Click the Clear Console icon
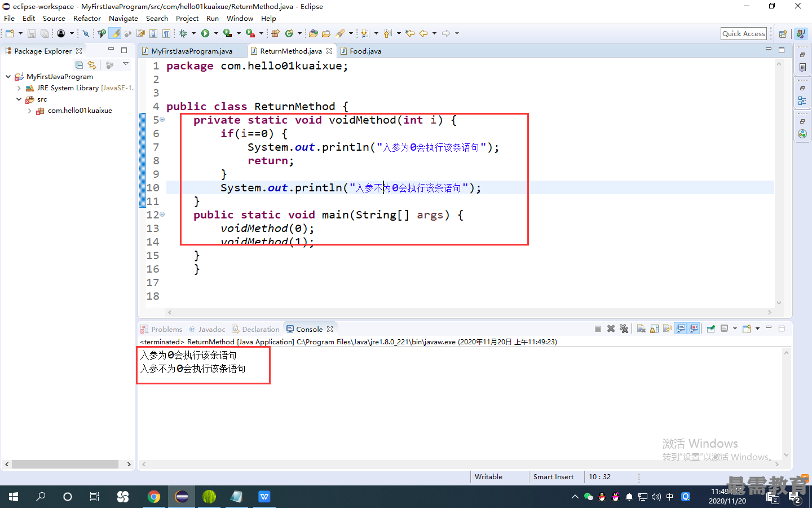 641,329
